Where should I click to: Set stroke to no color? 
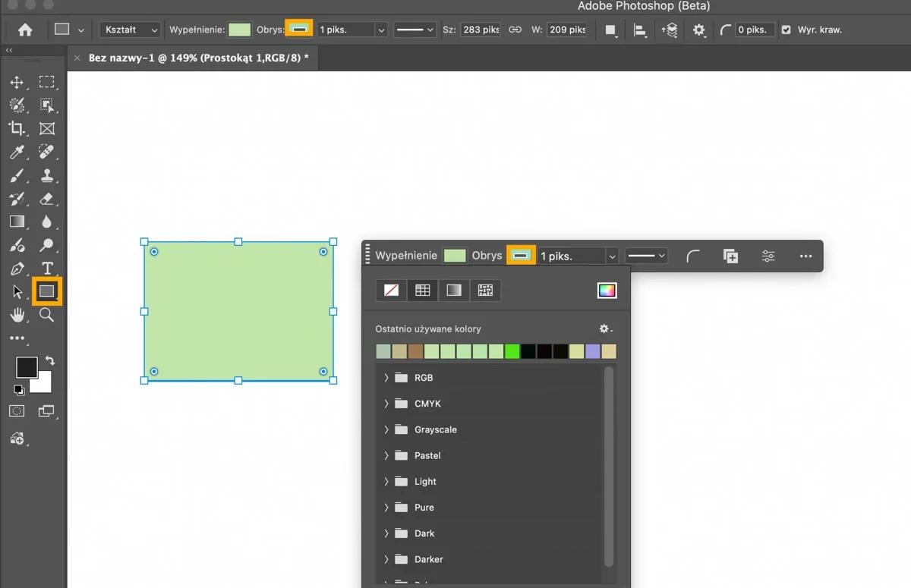coord(392,290)
